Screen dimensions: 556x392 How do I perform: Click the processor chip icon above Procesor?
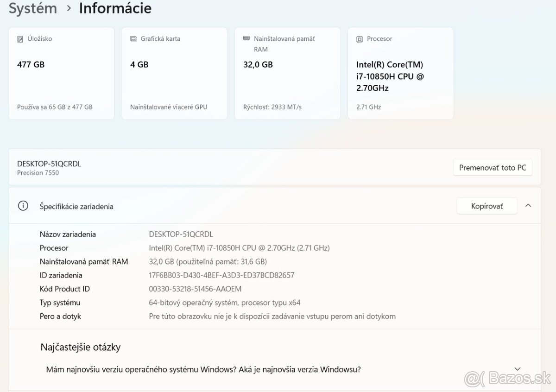360,39
